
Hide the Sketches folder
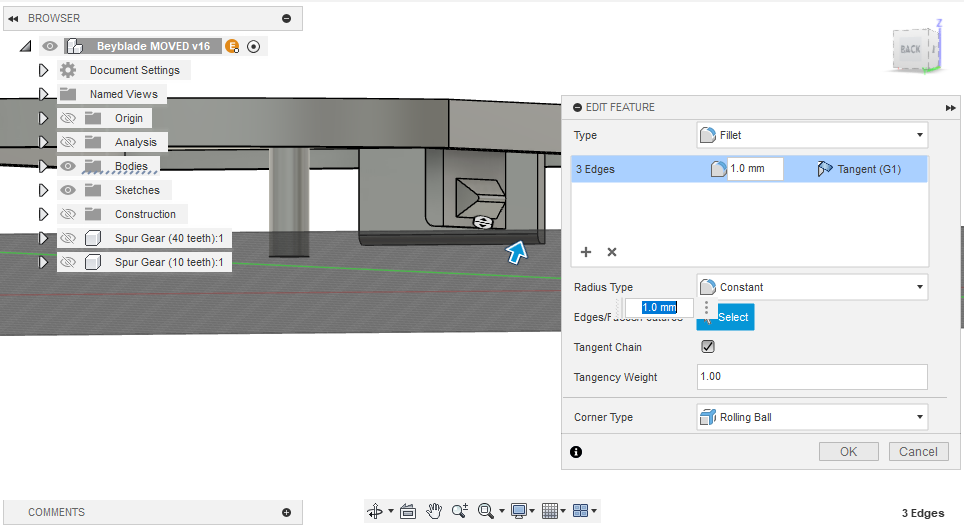point(68,190)
